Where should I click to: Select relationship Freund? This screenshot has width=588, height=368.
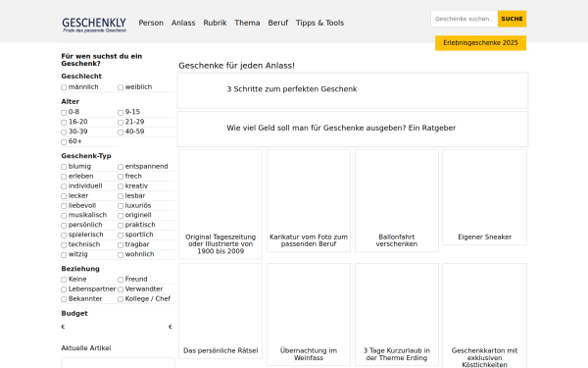click(x=121, y=280)
